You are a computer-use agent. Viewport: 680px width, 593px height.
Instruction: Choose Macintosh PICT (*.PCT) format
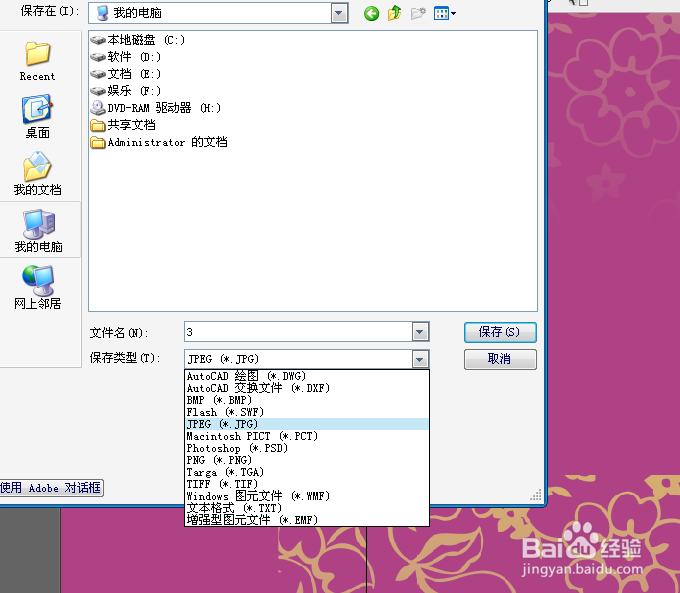click(x=307, y=436)
